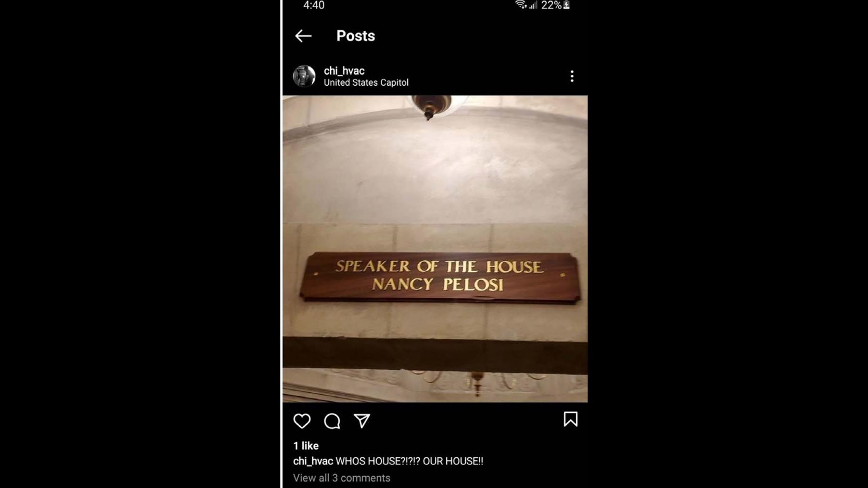
Task: Open the chi_hvac name in the caption
Action: 313,461
